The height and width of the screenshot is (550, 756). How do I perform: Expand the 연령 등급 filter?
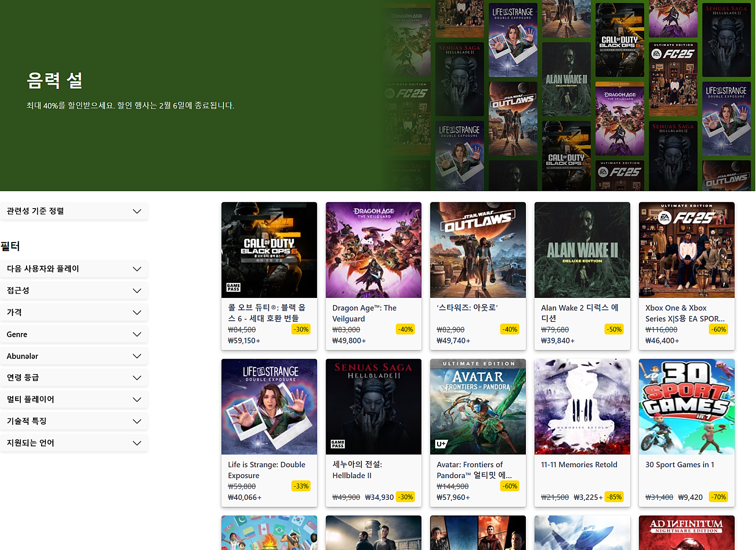point(74,377)
